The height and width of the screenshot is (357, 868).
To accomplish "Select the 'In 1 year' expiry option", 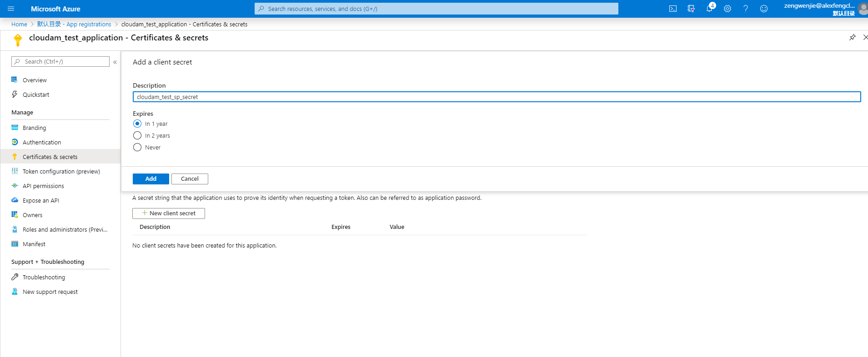I will point(137,124).
